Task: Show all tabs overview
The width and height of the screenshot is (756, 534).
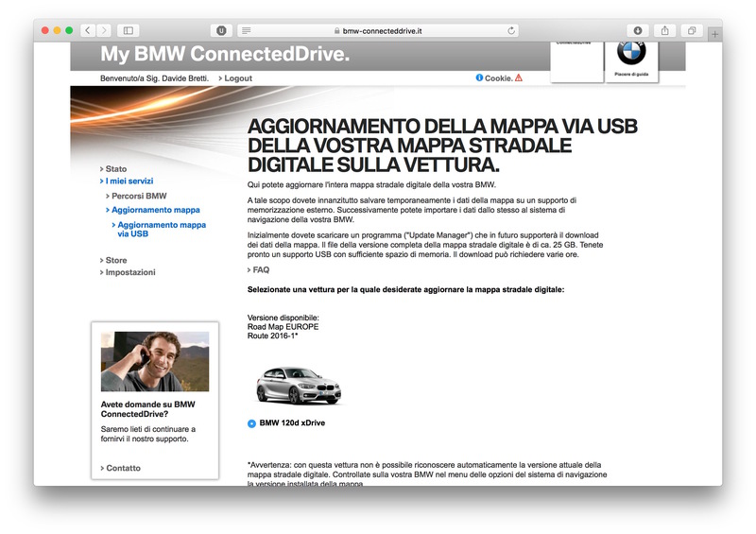Action: 692,30
